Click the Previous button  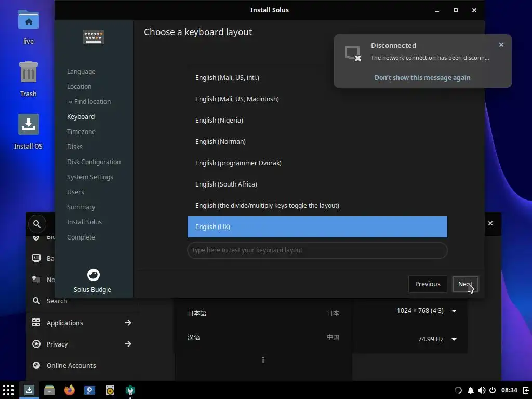[x=428, y=284]
